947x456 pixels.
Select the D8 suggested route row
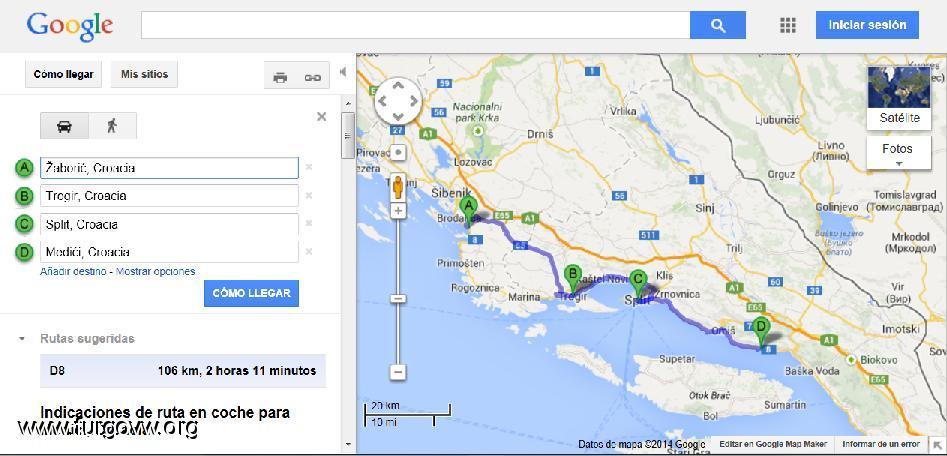(x=183, y=371)
